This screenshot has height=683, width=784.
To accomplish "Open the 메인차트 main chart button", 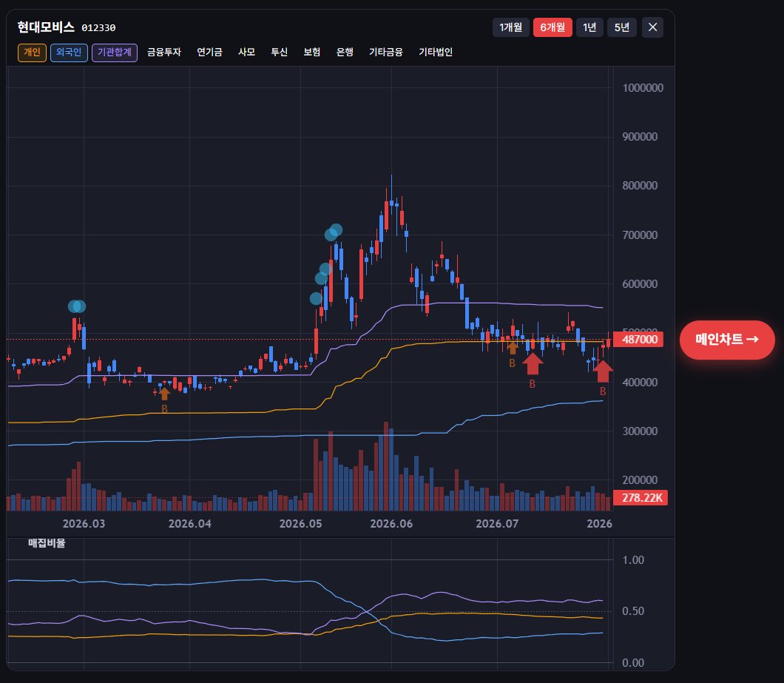I will click(x=727, y=340).
